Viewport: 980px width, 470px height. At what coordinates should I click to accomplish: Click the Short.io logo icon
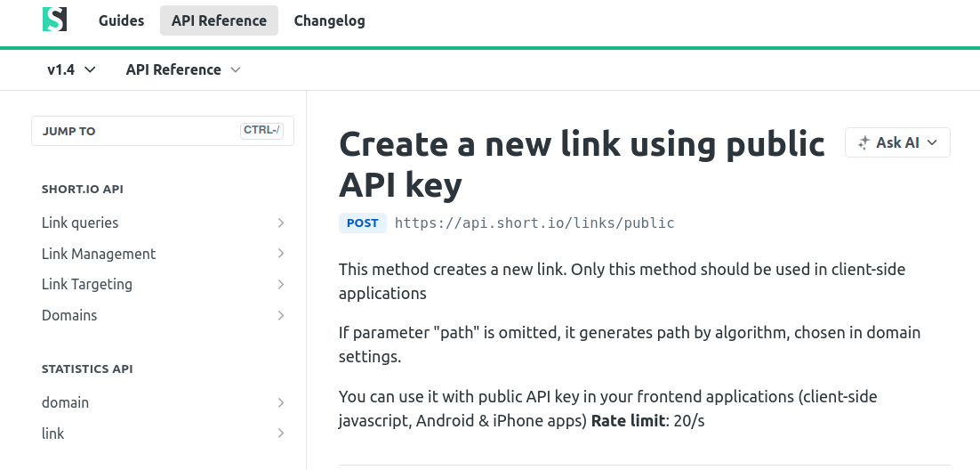tap(54, 20)
